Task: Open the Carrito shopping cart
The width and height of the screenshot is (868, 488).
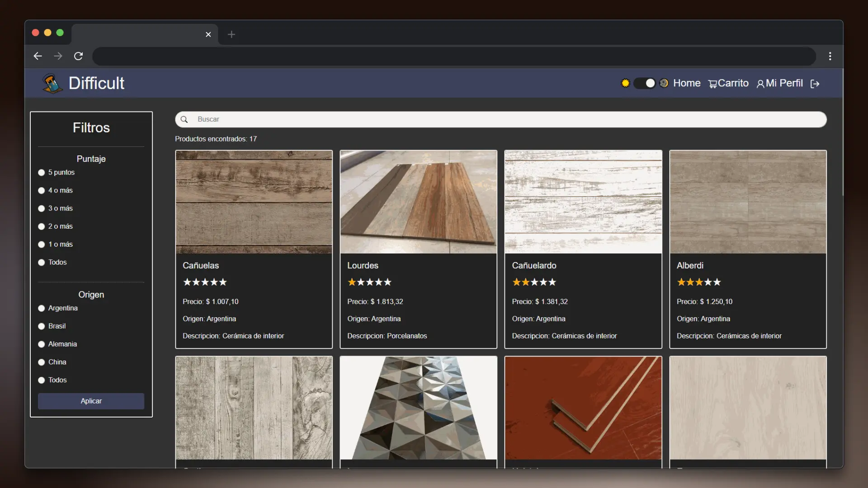Action: click(x=728, y=83)
